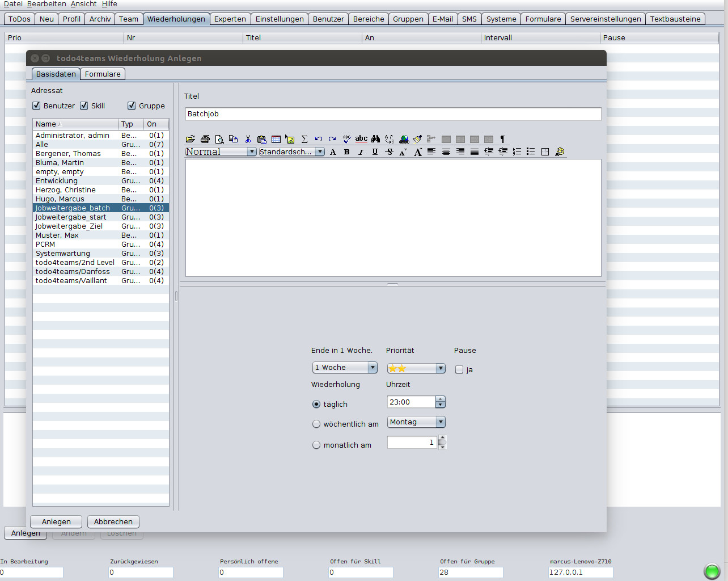The image size is (728, 581).
Task: Open the Experten tab in main window
Action: 230,19
